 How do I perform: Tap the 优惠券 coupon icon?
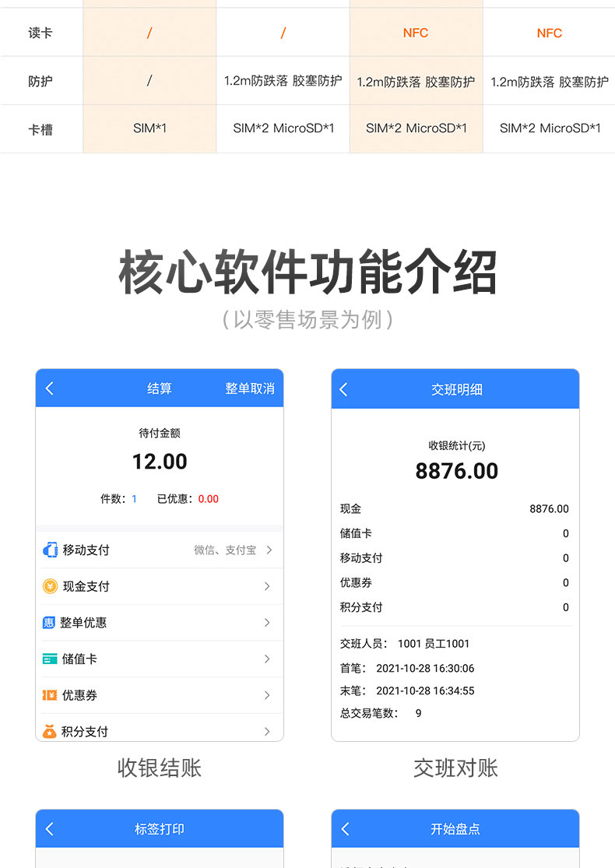coord(50,695)
